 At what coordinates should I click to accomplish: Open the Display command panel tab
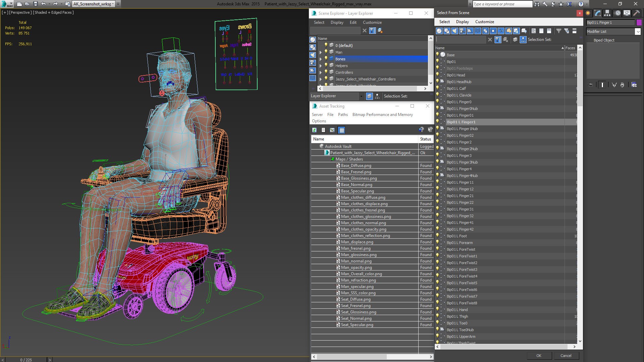627,13
